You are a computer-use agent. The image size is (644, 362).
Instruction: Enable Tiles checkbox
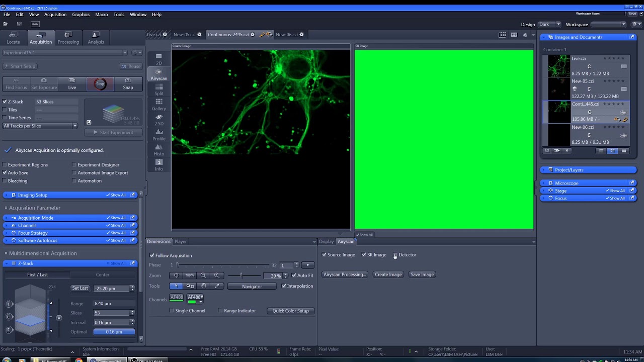pos(5,110)
